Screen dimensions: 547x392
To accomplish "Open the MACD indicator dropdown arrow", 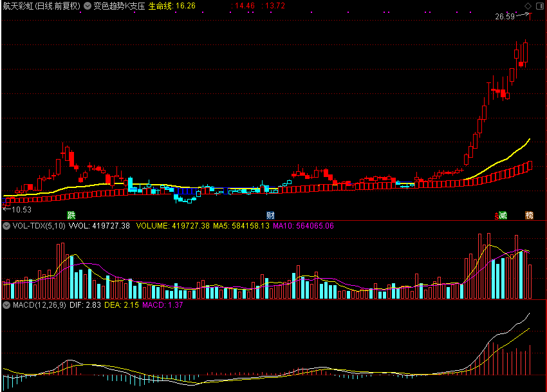I will pos(6,305).
